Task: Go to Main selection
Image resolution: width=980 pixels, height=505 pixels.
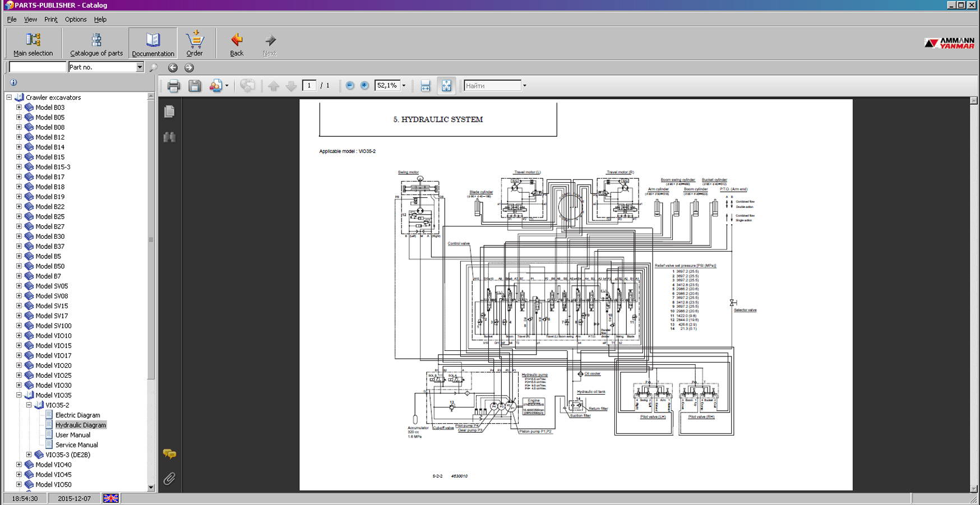Action: click(x=33, y=44)
